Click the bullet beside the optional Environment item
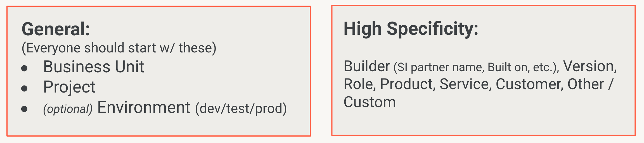 [25, 109]
